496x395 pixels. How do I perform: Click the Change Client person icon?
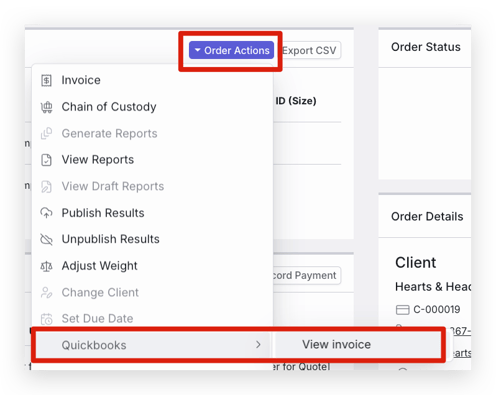(46, 292)
